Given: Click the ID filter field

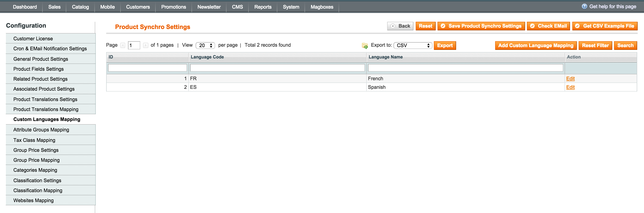Looking at the screenshot, I should pyautogui.click(x=147, y=68).
